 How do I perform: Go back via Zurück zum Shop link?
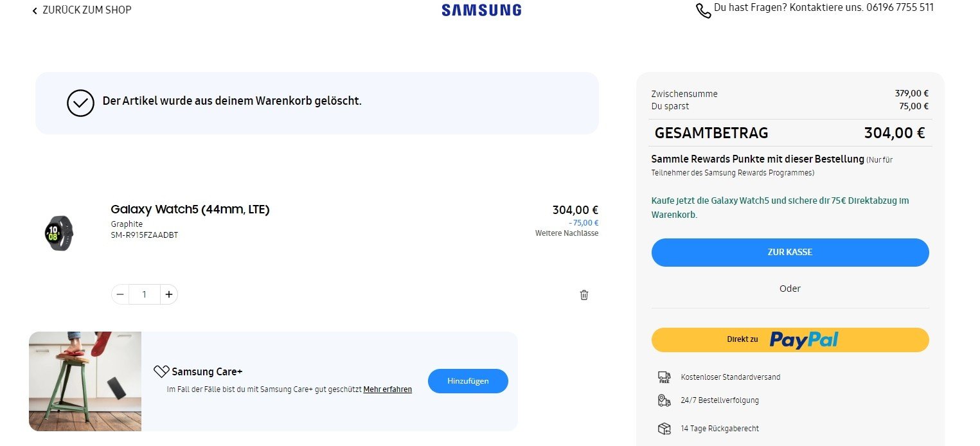(x=87, y=10)
